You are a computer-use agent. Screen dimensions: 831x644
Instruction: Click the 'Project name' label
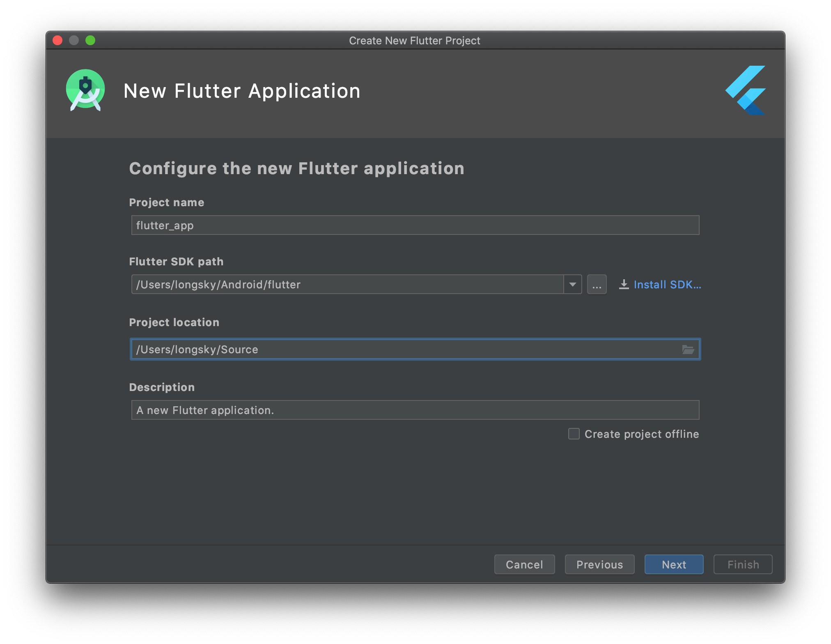click(x=167, y=202)
